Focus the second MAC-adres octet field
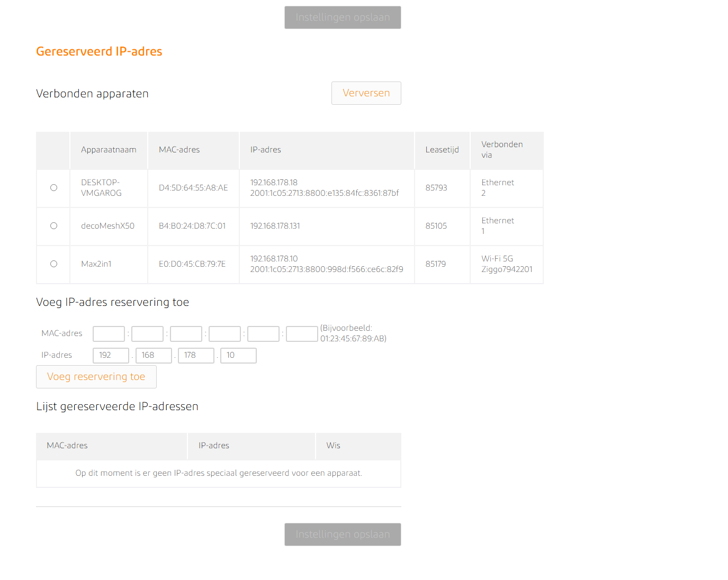Screen dimensions: 728x580 tap(147, 334)
